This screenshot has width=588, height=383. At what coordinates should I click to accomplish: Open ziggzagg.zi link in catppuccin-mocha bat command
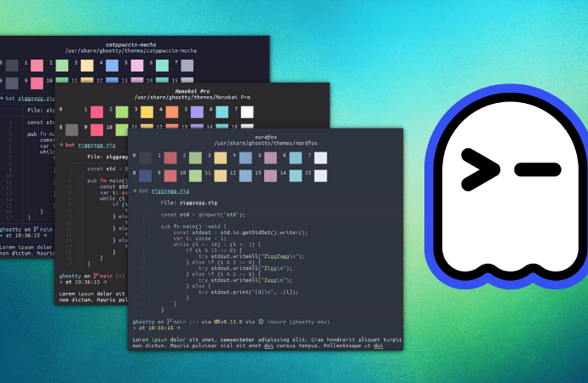pos(37,99)
